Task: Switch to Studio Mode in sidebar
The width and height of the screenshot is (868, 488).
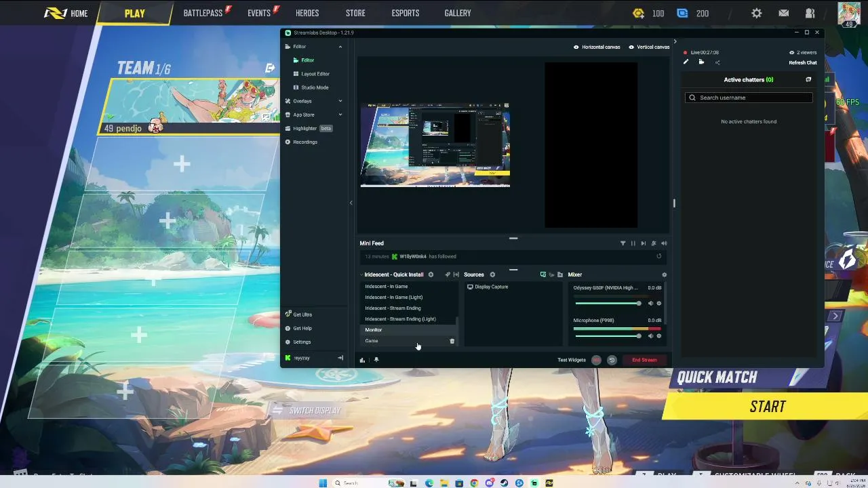Action: [311, 87]
